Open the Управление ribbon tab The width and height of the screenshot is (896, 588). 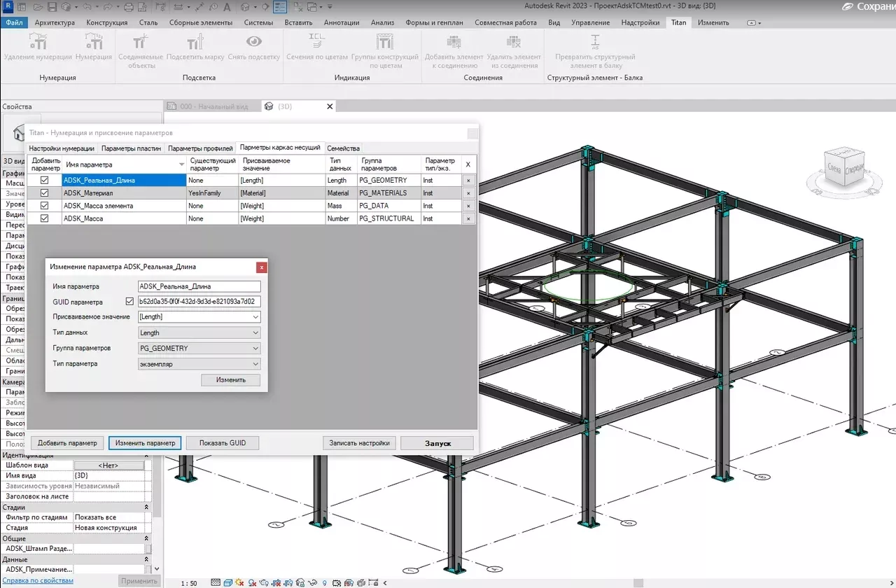590,22
